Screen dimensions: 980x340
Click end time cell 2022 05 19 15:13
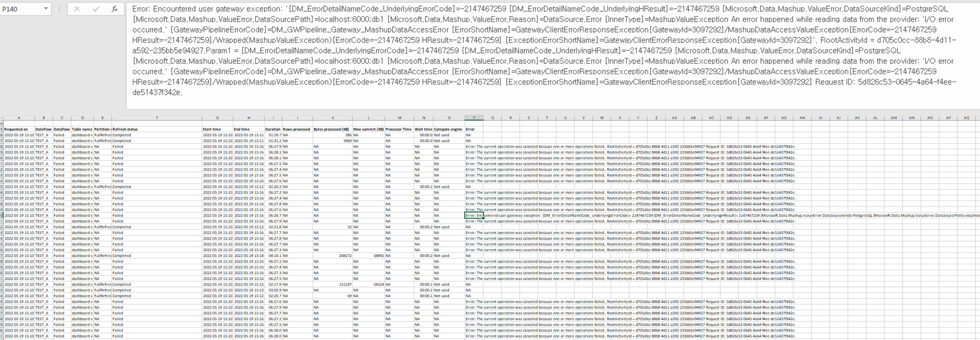coord(249,290)
